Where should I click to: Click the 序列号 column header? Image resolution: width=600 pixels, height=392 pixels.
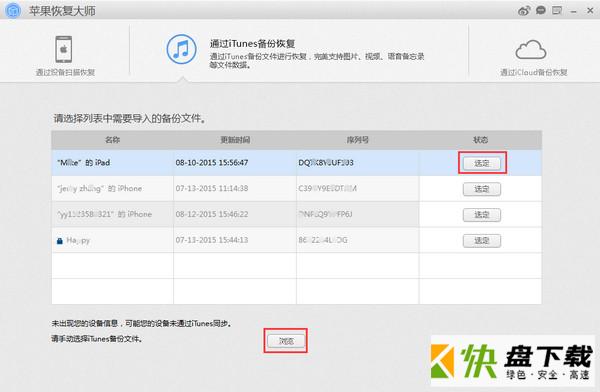(357, 140)
